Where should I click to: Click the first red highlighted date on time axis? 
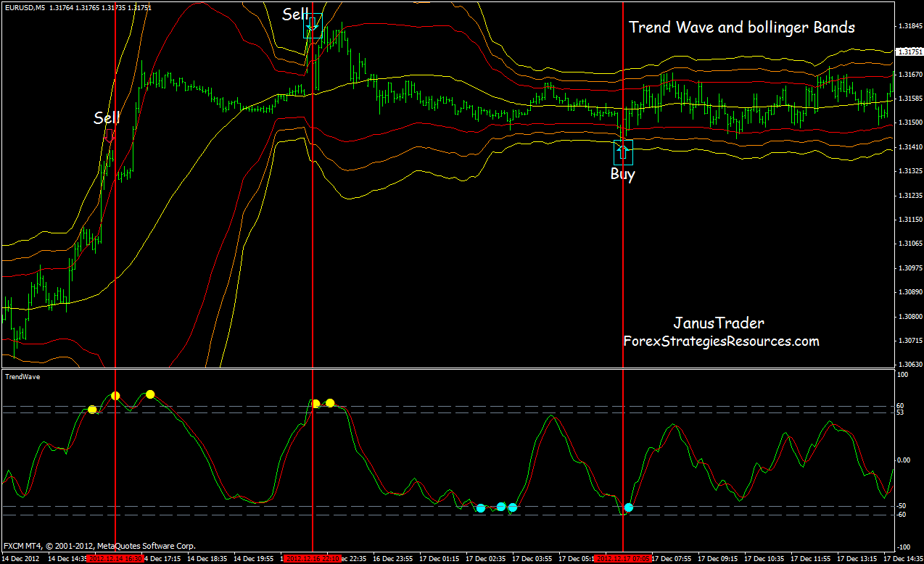point(115,559)
